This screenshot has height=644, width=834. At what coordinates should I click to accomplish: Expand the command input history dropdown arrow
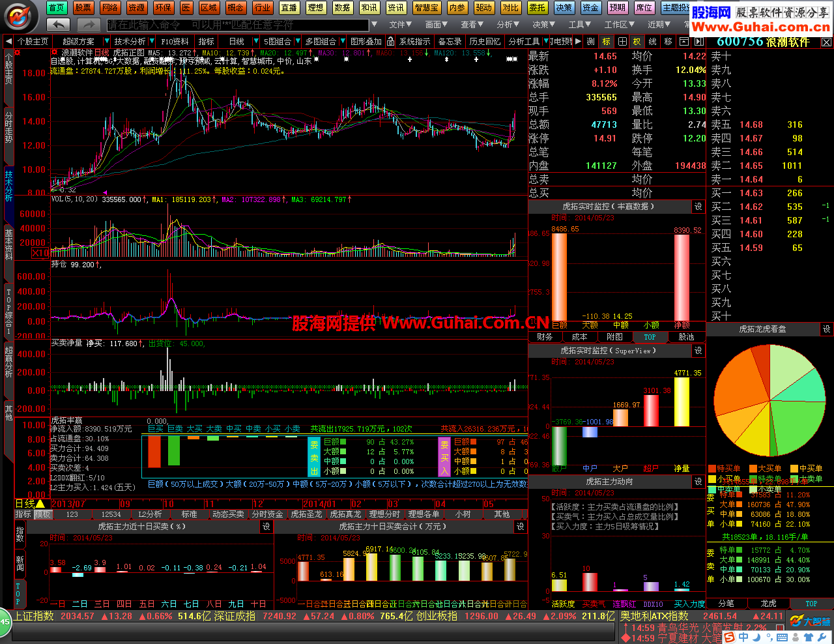tap(374, 25)
